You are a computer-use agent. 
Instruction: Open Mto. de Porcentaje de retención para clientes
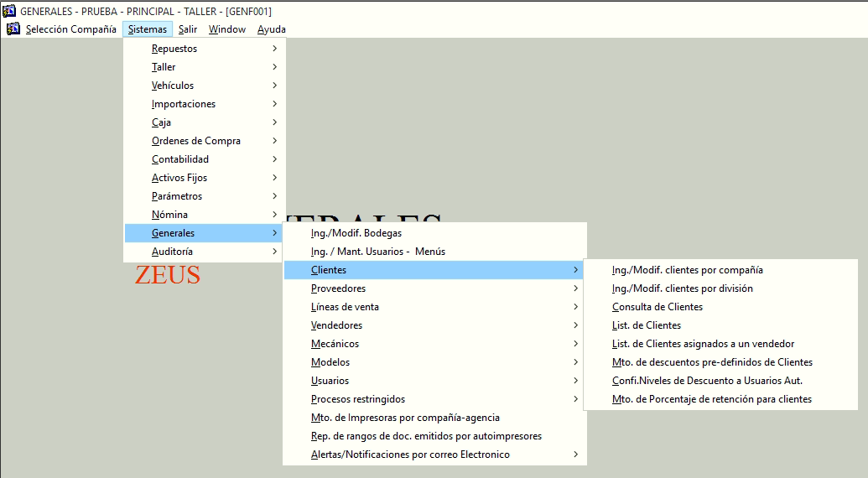711,399
